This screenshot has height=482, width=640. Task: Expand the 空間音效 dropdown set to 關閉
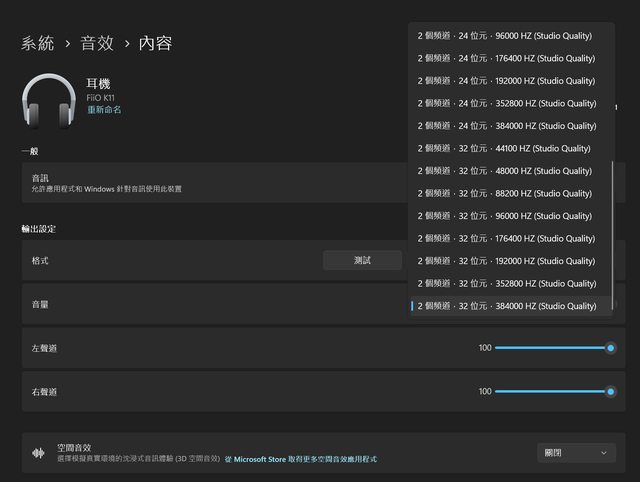pos(576,453)
